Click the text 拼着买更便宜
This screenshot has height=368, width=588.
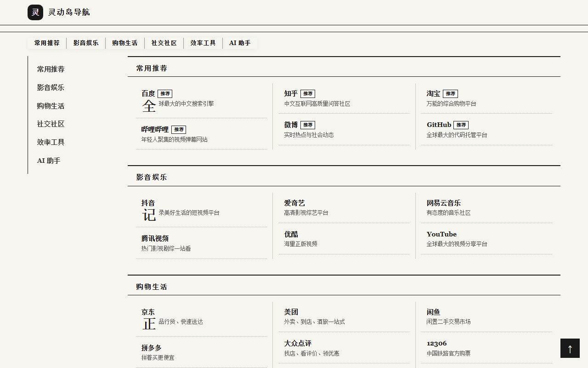click(x=158, y=358)
